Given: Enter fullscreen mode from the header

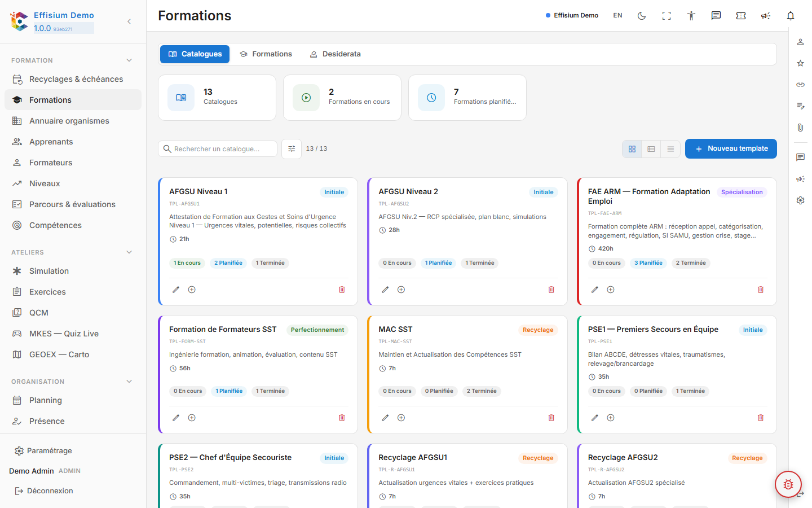Looking at the screenshot, I should coord(667,16).
